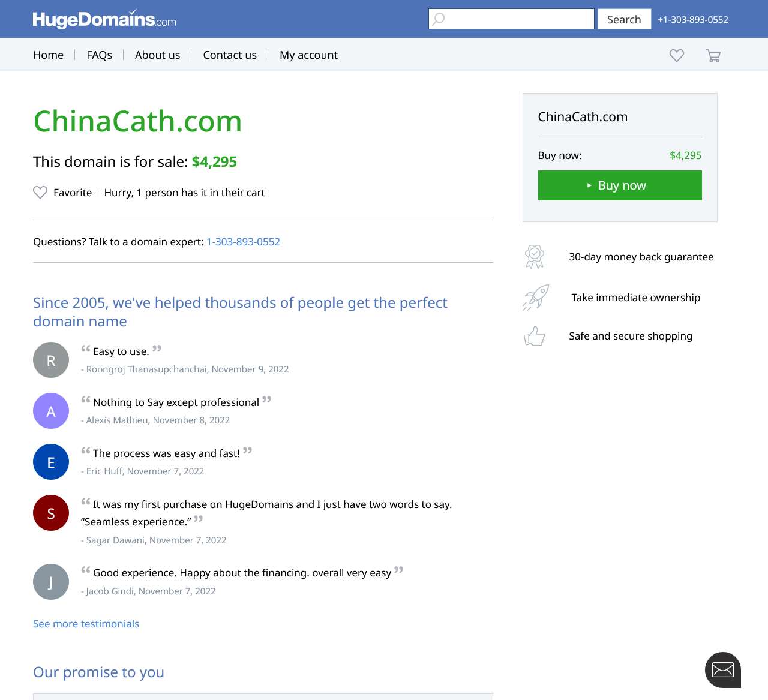The width and height of the screenshot is (768, 700).
Task: Click the blue E avatar
Action: coord(51,462)
